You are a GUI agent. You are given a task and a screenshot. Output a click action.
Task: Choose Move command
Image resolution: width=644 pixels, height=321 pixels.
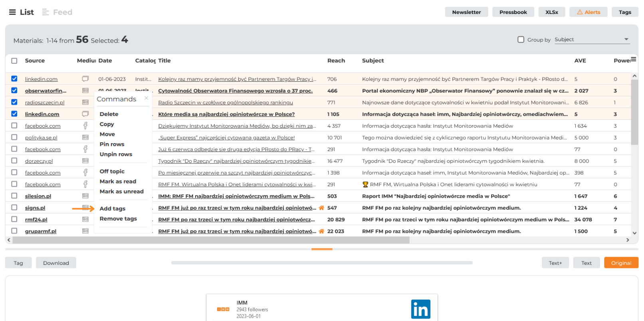click(x=107, y=134)
